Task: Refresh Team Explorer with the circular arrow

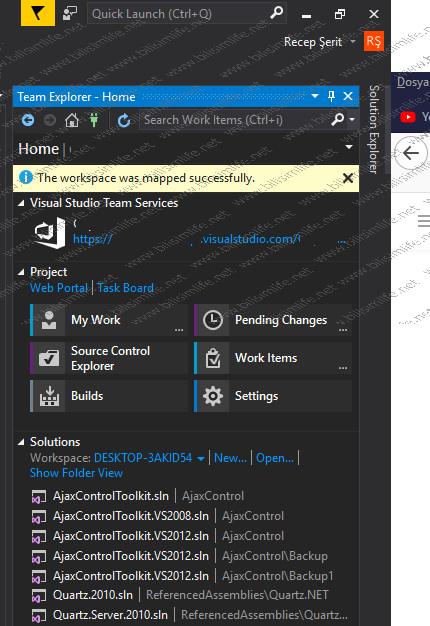Action: point(124,120)
